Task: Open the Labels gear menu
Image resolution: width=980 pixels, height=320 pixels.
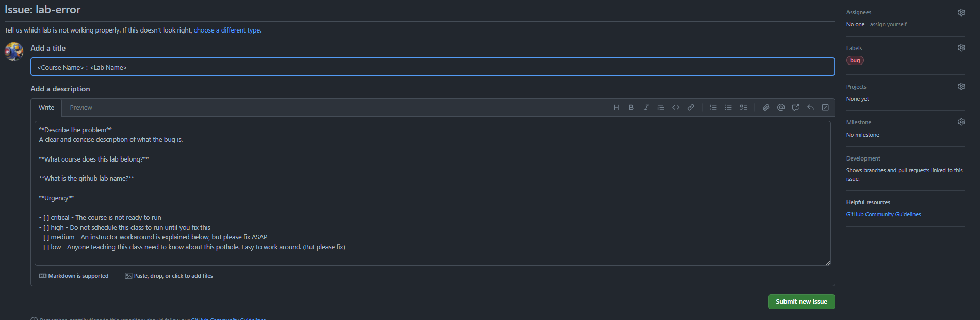Action: click(961, 47)
